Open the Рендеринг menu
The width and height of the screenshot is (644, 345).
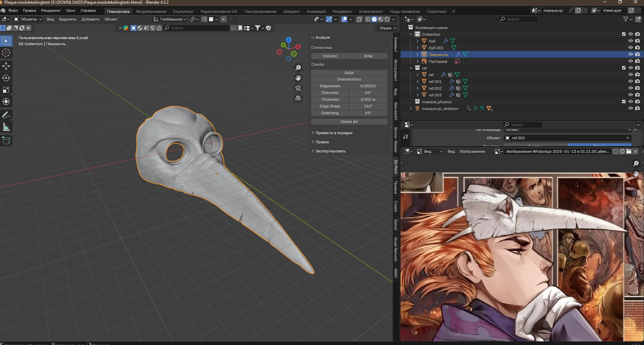point(51,10)
